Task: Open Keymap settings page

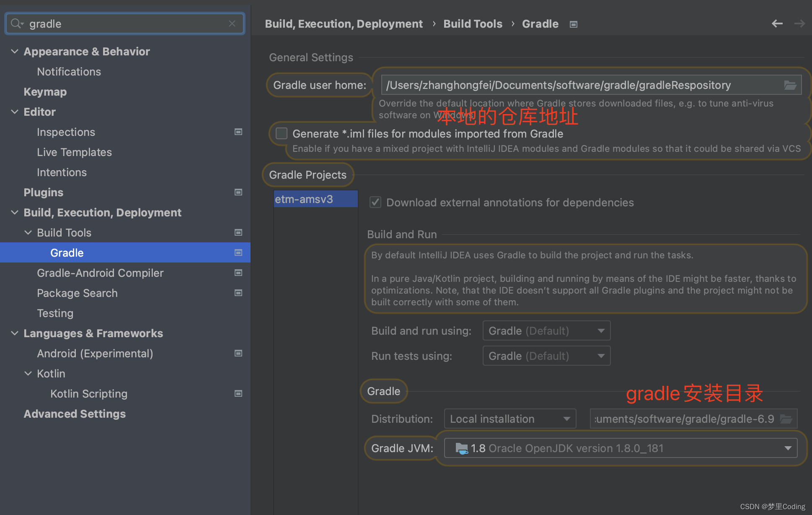Action: (x=45, y=91)
